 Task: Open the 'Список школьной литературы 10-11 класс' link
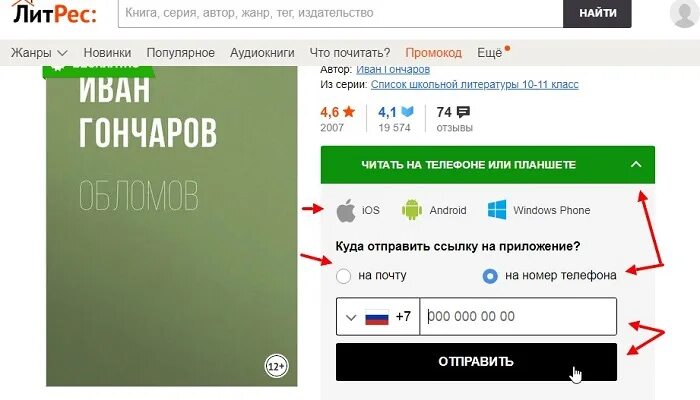[x=475, y=84]
